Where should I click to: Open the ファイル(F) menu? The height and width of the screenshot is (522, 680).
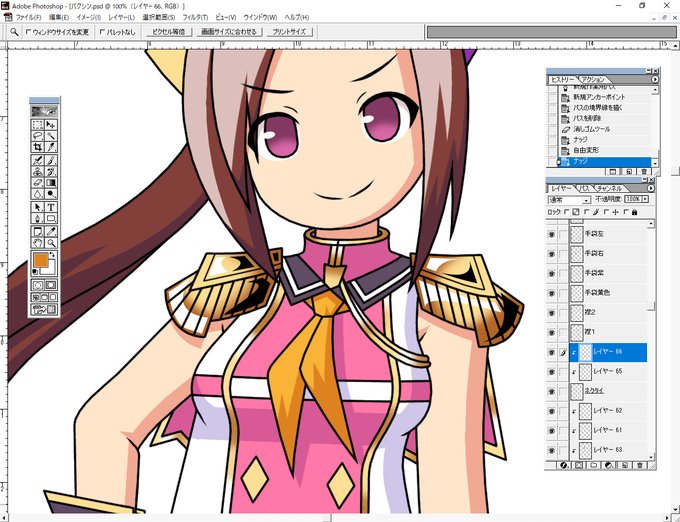(x=28, y=17)
